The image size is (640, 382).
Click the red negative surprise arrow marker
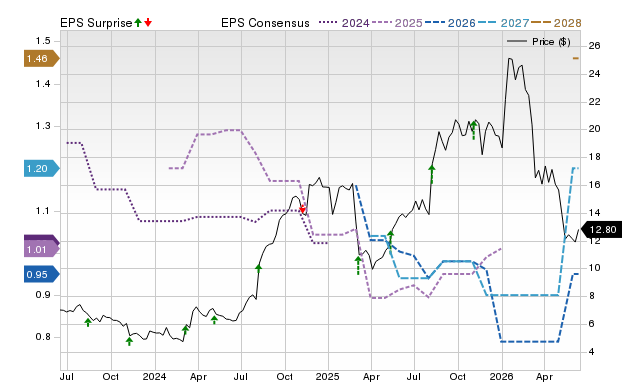[x=302, y=210]
